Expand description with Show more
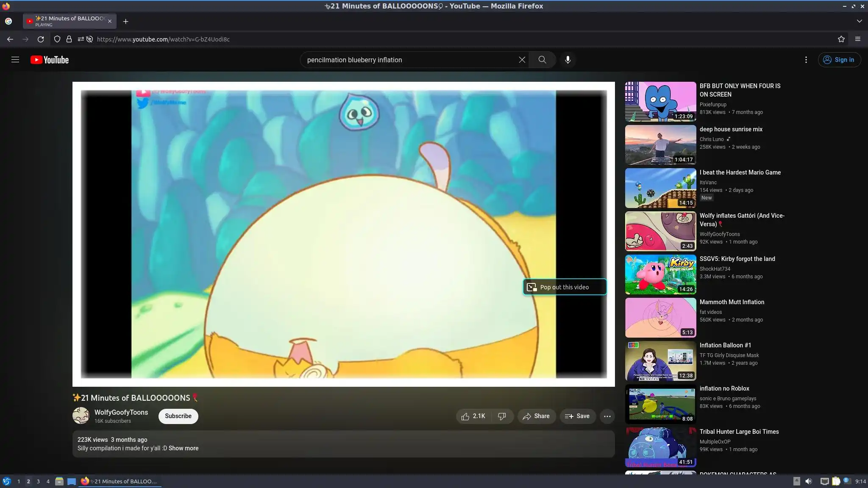The height and width of the screenshot is (488, 868). pos(183,448)
